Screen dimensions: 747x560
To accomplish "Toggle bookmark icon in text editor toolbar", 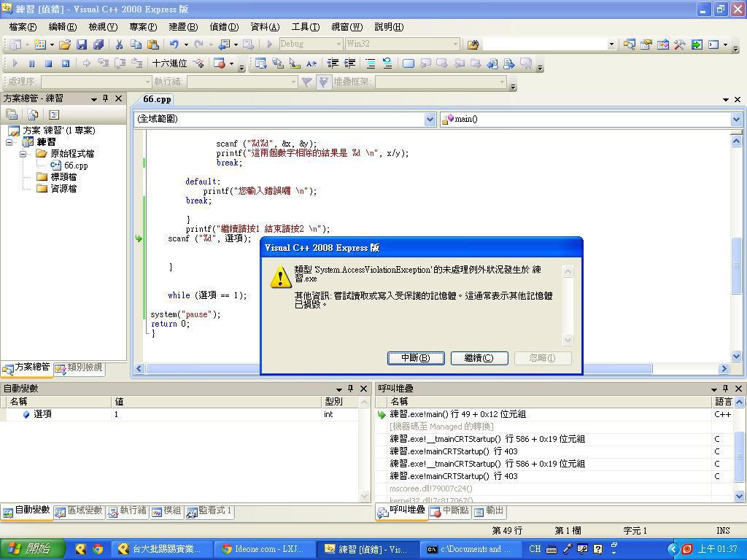I will pyautogui.click(x=409, y=63).
